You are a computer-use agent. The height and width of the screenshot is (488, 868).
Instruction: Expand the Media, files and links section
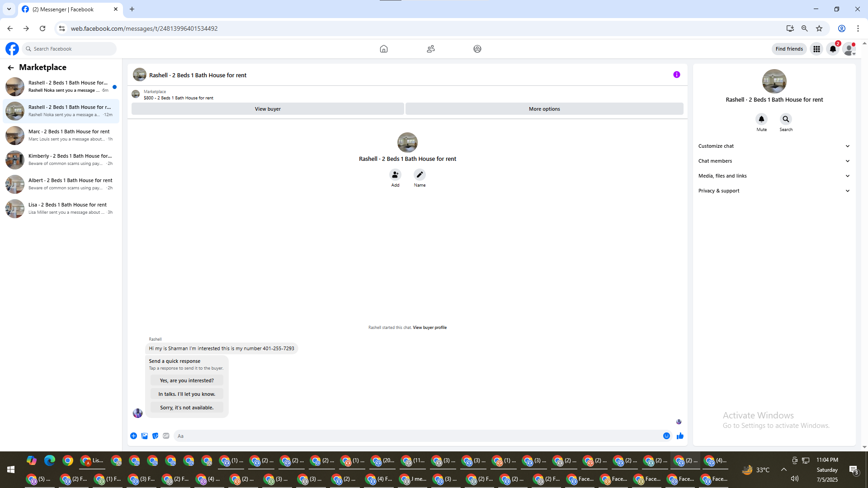click(x=774, y=176)
